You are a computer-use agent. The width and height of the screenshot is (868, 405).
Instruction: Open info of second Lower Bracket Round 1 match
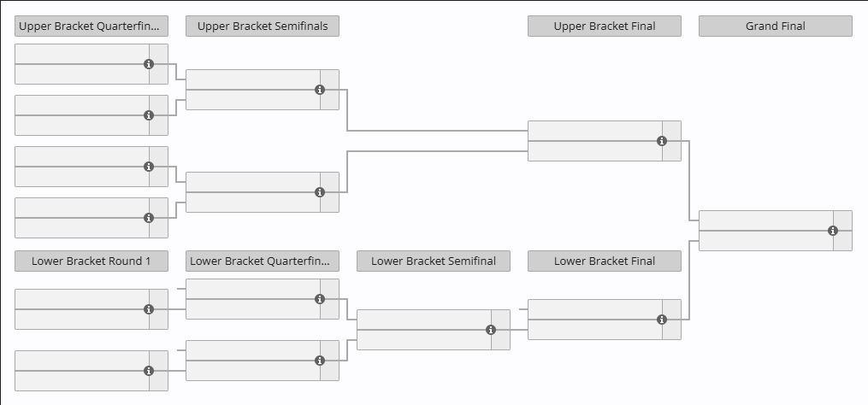pyautogui.click(x=149, y=371)
